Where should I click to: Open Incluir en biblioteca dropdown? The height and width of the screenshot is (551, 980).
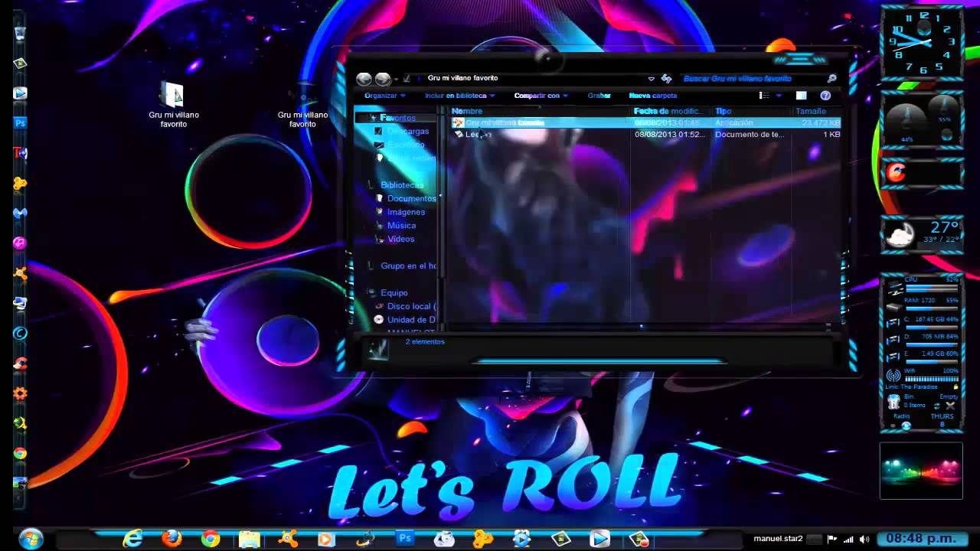click(460, 96)
